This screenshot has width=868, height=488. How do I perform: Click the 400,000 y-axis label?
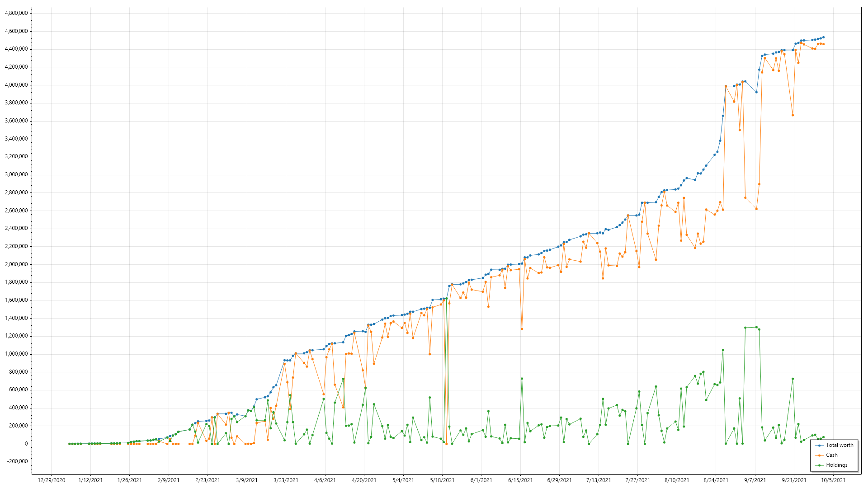18,408
